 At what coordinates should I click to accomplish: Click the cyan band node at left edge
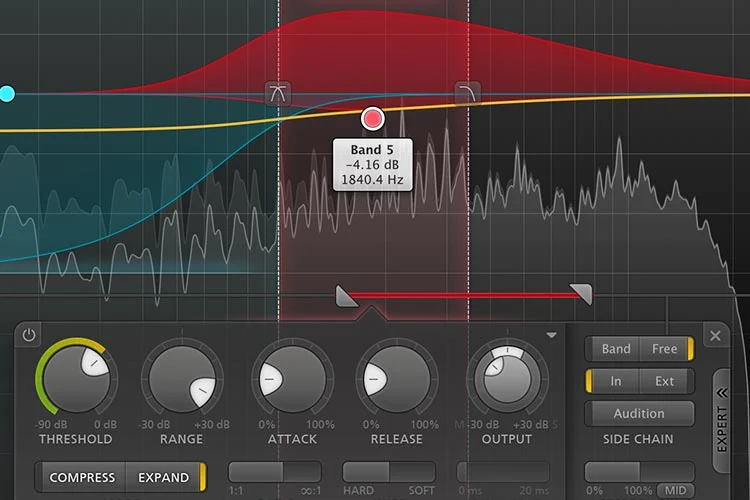pos(7,94)
